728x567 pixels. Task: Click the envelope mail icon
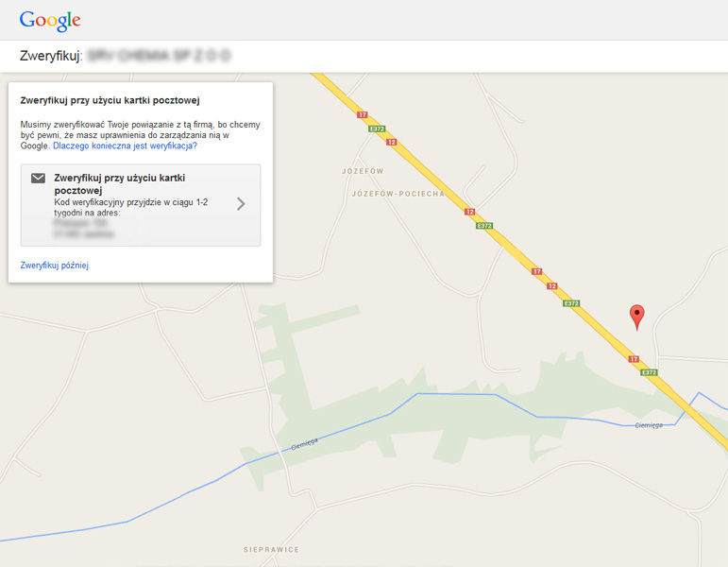tap(38, 178)
